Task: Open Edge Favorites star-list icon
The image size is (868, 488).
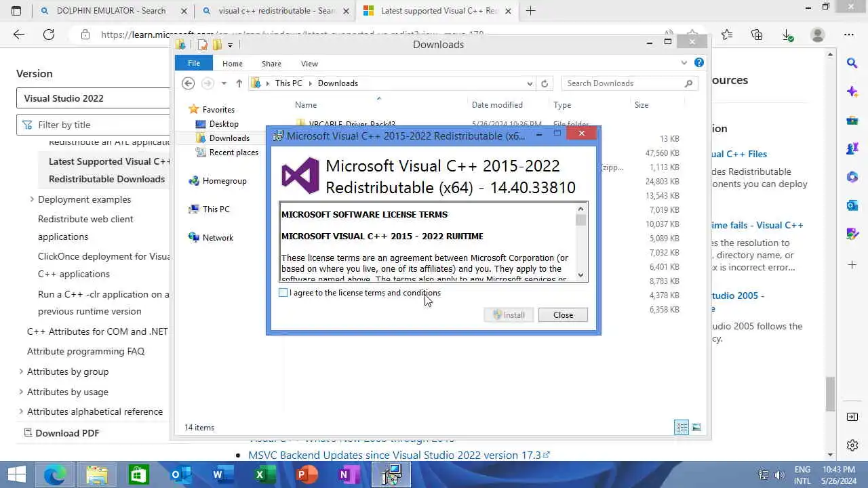Action: click(727, 35)
